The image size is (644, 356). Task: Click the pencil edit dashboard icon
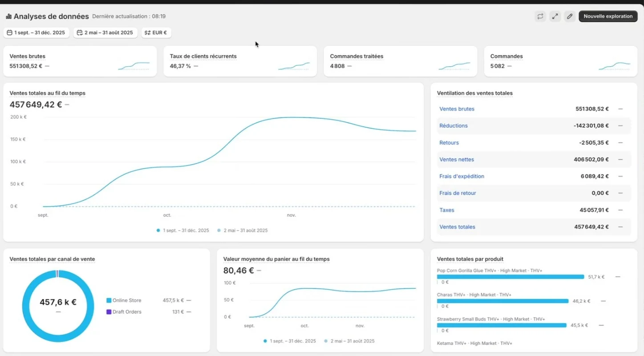569,16
